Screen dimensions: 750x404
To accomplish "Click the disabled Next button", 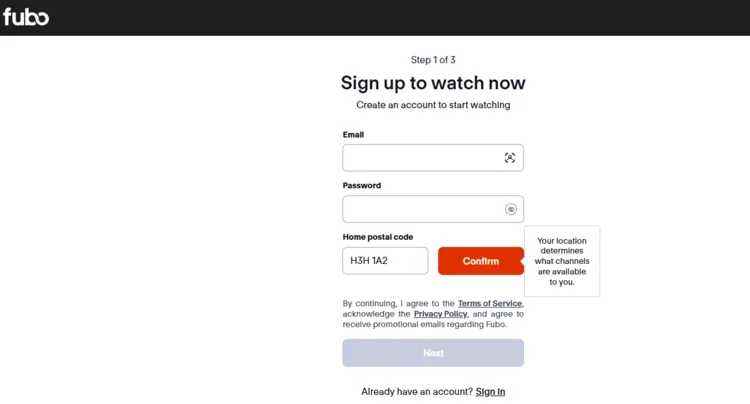I will tap(433, 353).
